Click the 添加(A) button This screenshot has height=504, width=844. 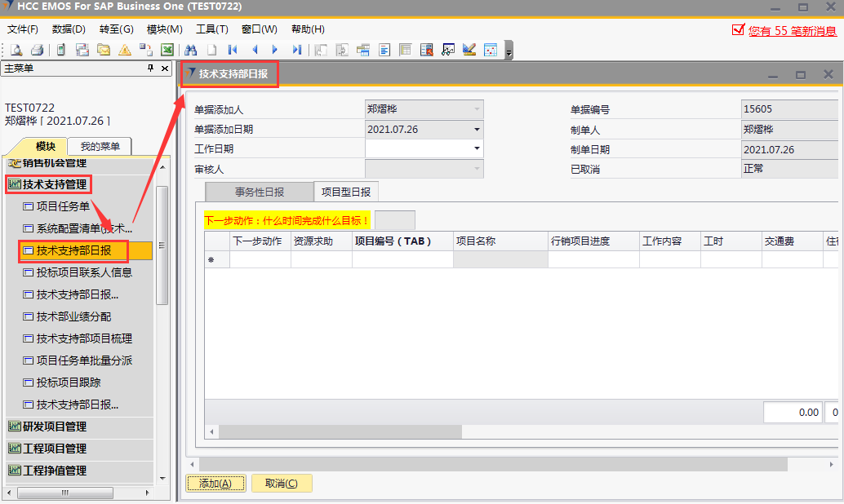point(215,484)
